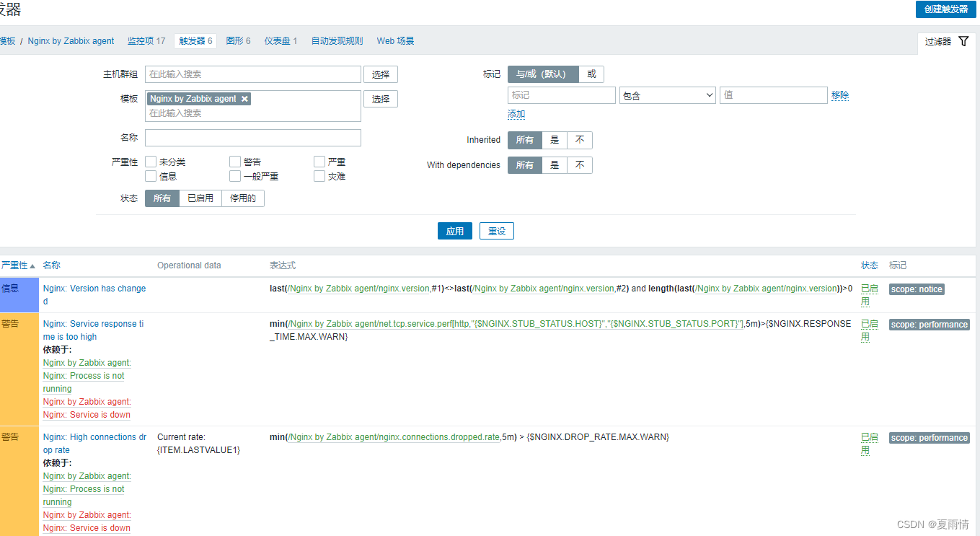Screen dimensions: 980x536
Task: Click in the template search input
Action: 252,113
